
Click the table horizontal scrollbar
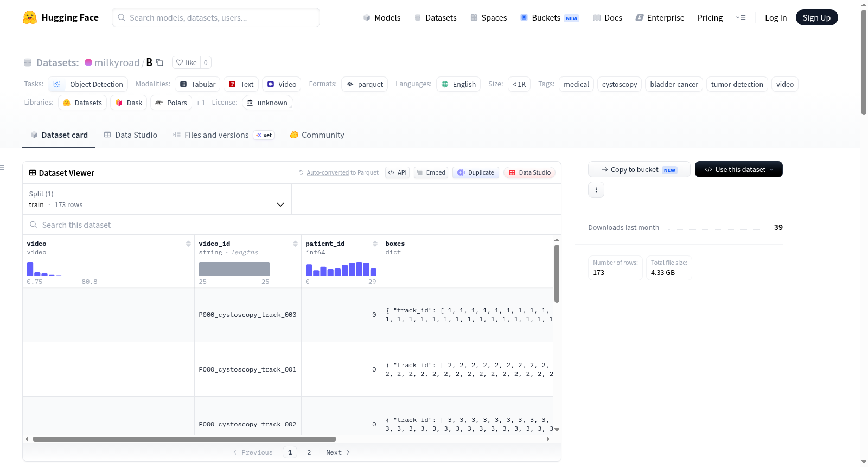coord(184,439)
